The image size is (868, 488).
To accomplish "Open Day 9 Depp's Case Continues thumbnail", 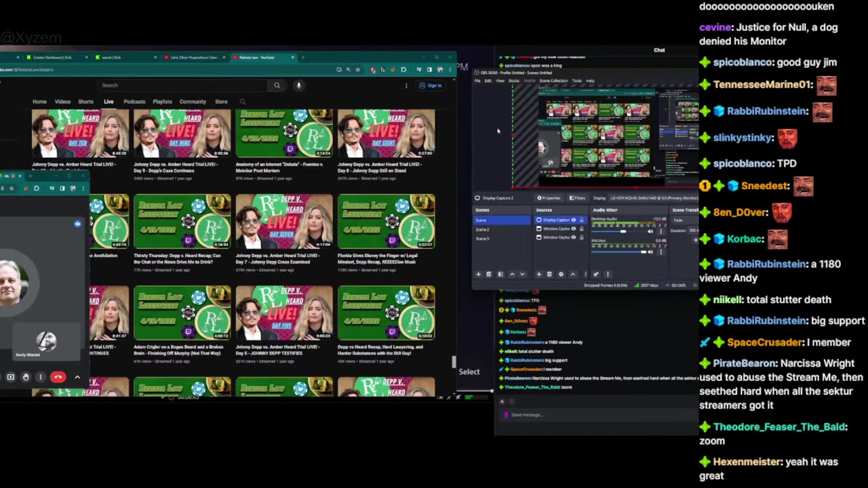I will (x=182, y=134).
